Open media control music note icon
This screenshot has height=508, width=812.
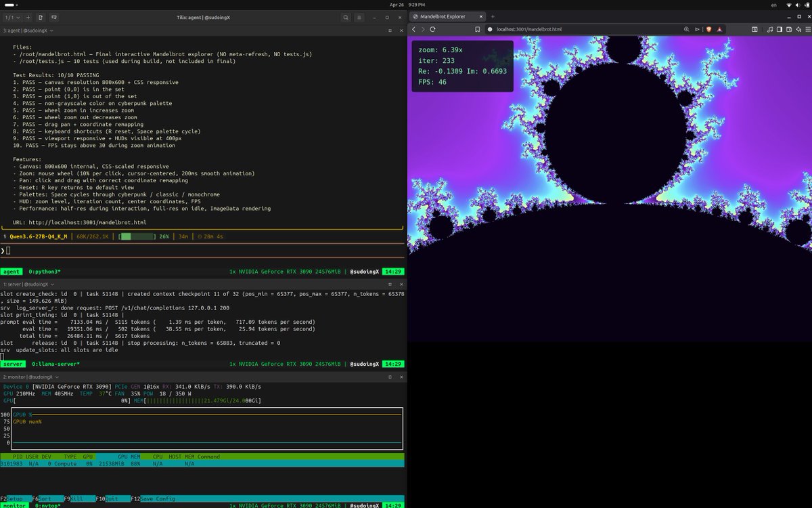tap(770, 29)
